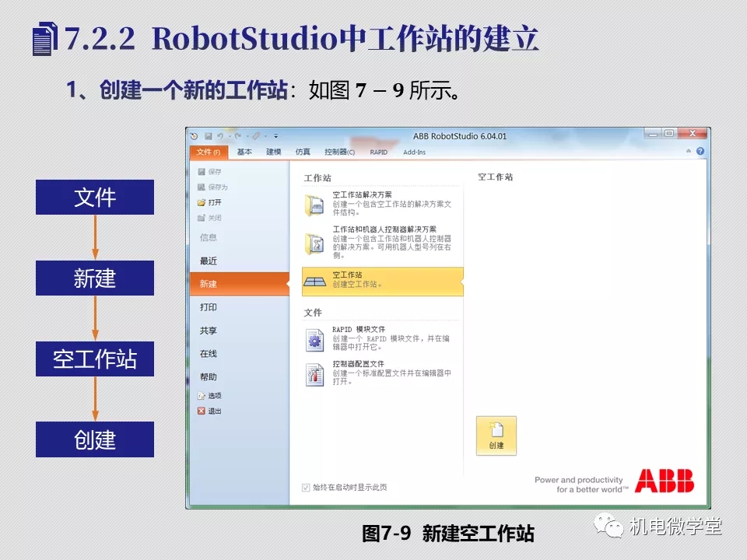Click 打开 in the file menu
This screenshot has height=560, width=747.
pyautogui.click(x=209, y=202)
